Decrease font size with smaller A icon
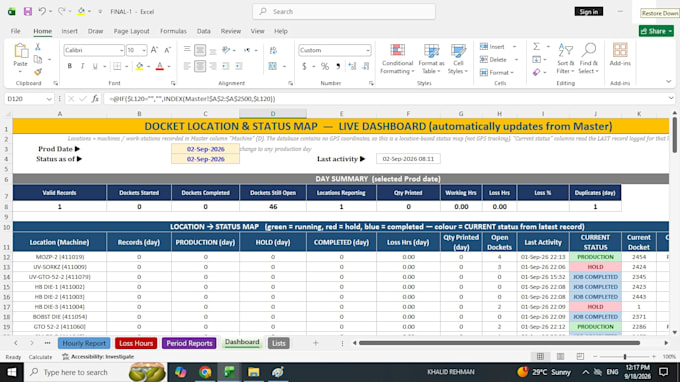 point(167,50)
